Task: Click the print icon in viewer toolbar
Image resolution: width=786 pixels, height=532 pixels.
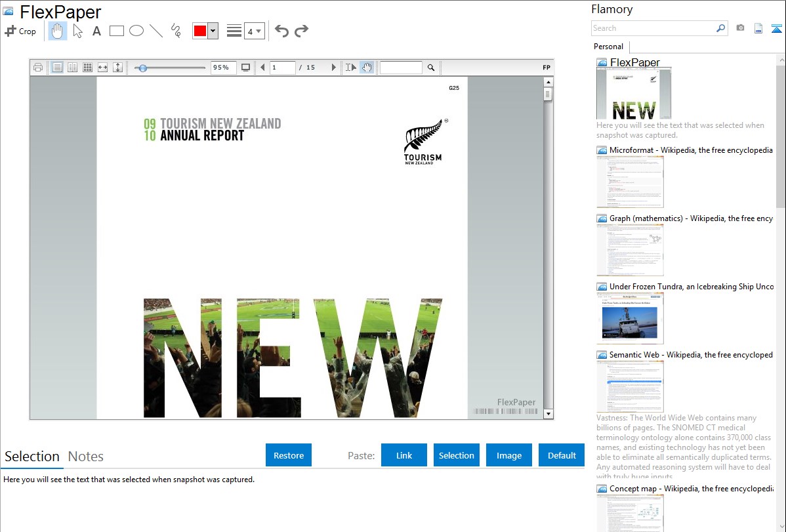Action: click(x=38, y=67)
